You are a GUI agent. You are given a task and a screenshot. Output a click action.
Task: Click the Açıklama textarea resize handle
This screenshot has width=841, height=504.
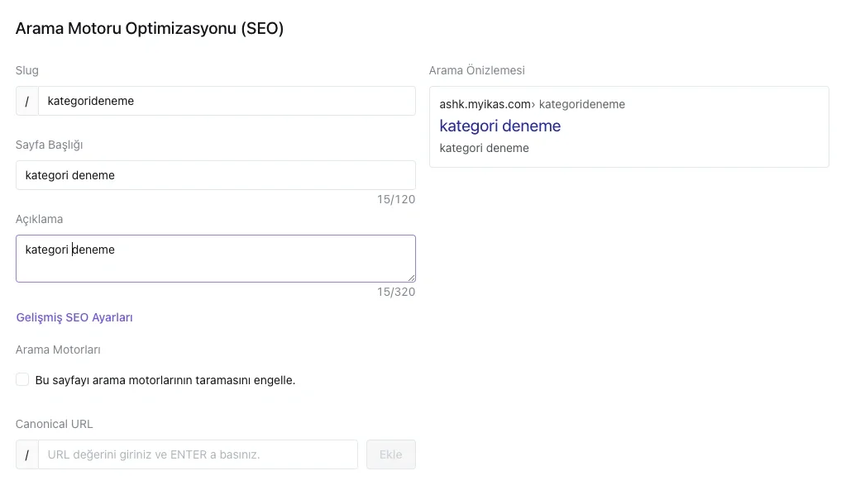(x=411, y=278)
